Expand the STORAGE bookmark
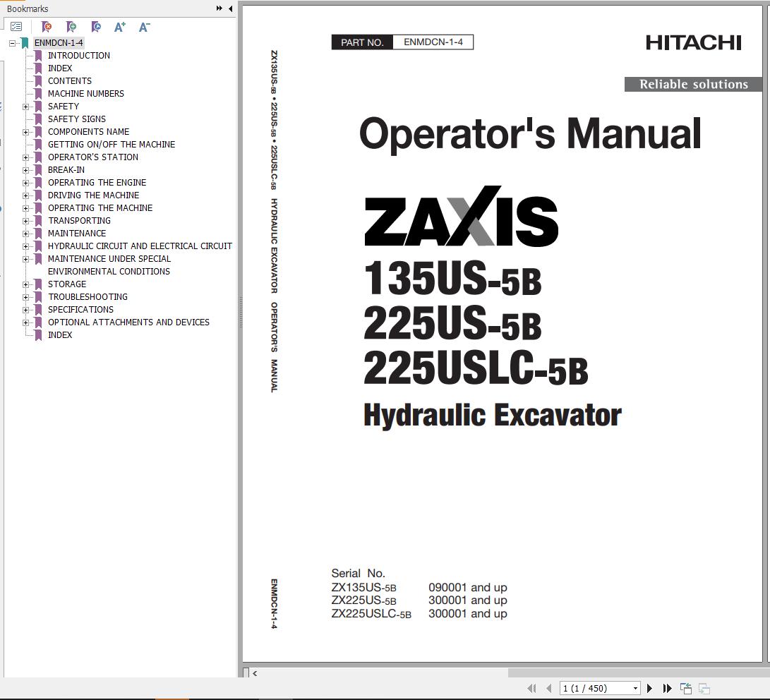The width and height of the screenshot is (770, 700). click(x=25, y=284)
